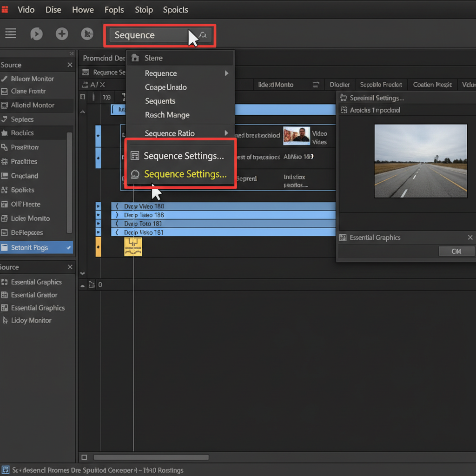Viewport: 476px width, 476px height.
Task: Toggle the track button left of Decp Taieo 186
Action: pos(99,215)
